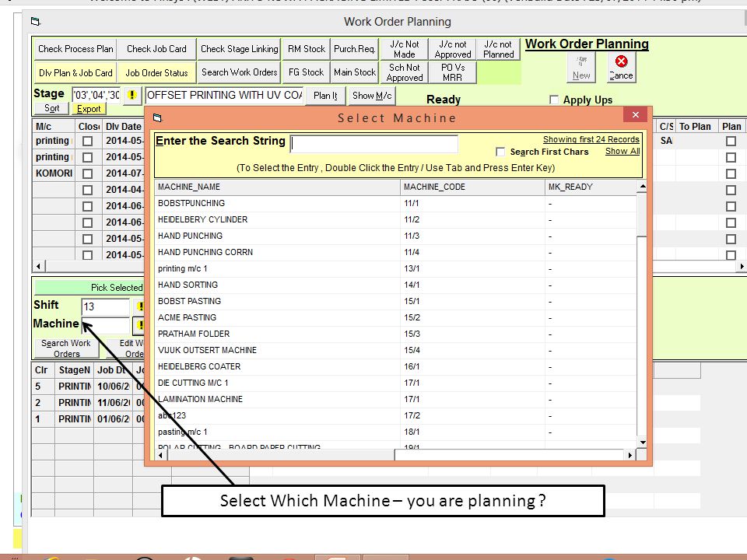This screenshot has width=747, height=560.
Task: Select BOBST PASTING machine row
Action: [x=396, y=302]
